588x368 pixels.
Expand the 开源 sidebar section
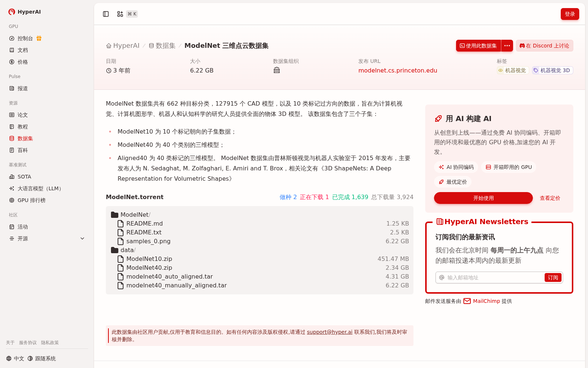47,238
